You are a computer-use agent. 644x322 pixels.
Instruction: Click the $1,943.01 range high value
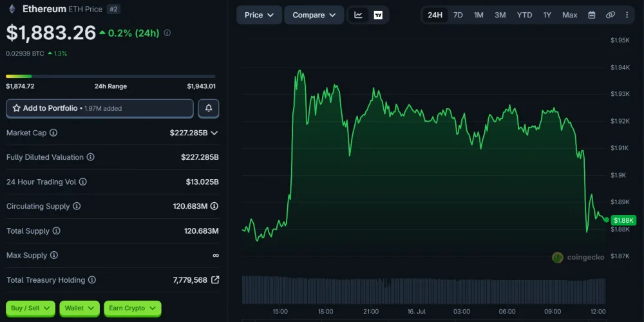[x=201, y=86]
